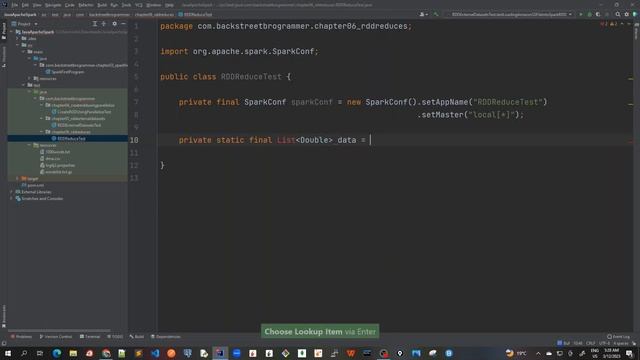Open the Version Control tool window tab
Image resolution: width=640 pixels, height=360 pixels.
tap(56, 337)
